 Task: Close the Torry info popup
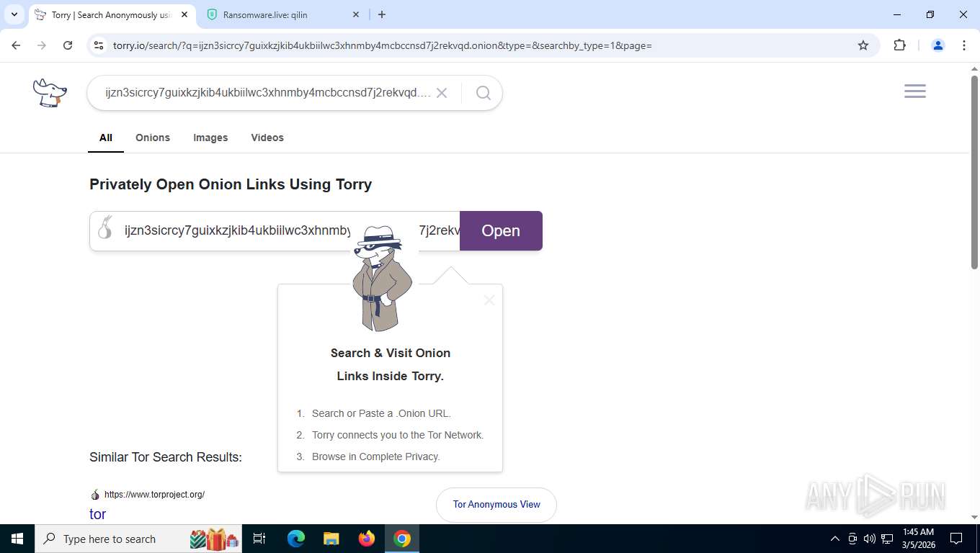(x=489, y=300)
